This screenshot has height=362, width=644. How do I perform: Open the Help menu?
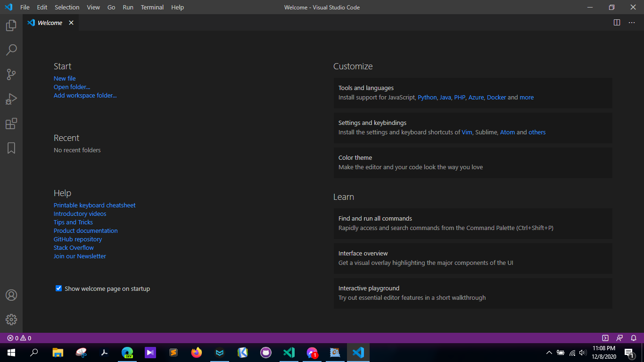click(x=178, y=7)
